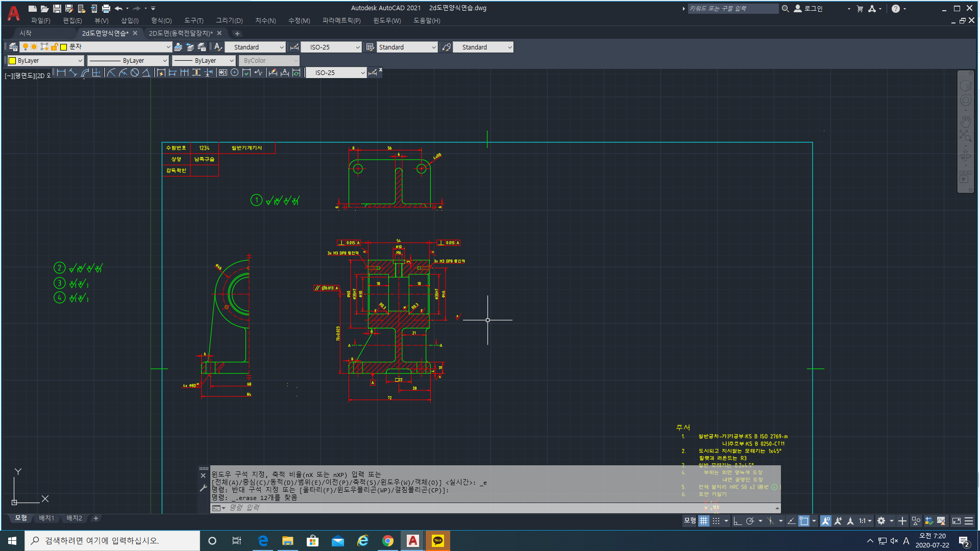The height and width of the screenshot is (551, 980).
Task: Select the Aligned dimension tool
Action: pos(73,73)
